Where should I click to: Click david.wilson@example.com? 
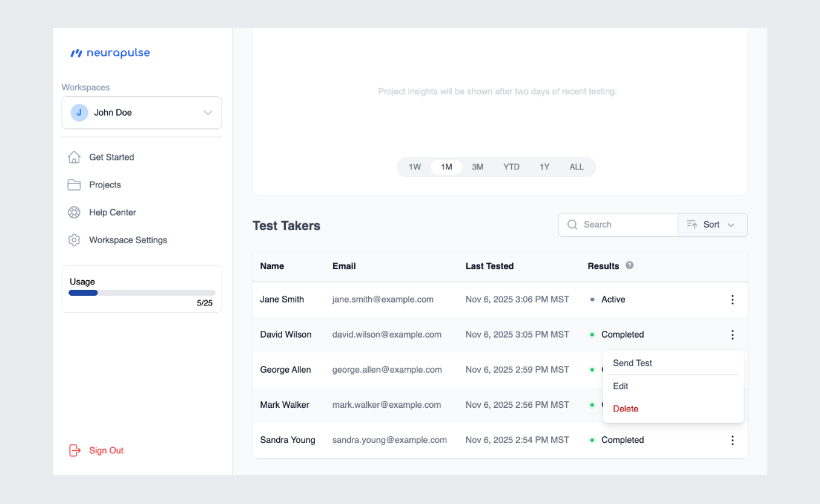(387, 335)
